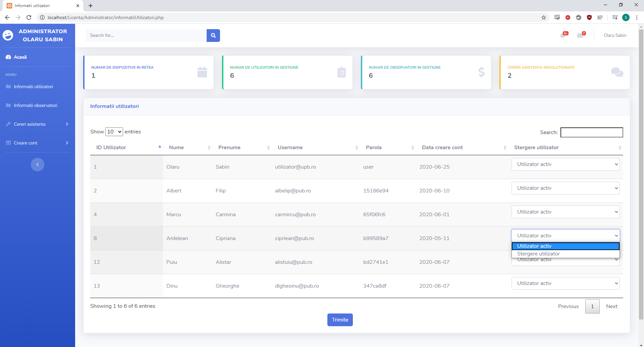Image resolution: width=644 pixels, height=347 pixels.
Task: Reload the page in browser
Action: point(29,17)
